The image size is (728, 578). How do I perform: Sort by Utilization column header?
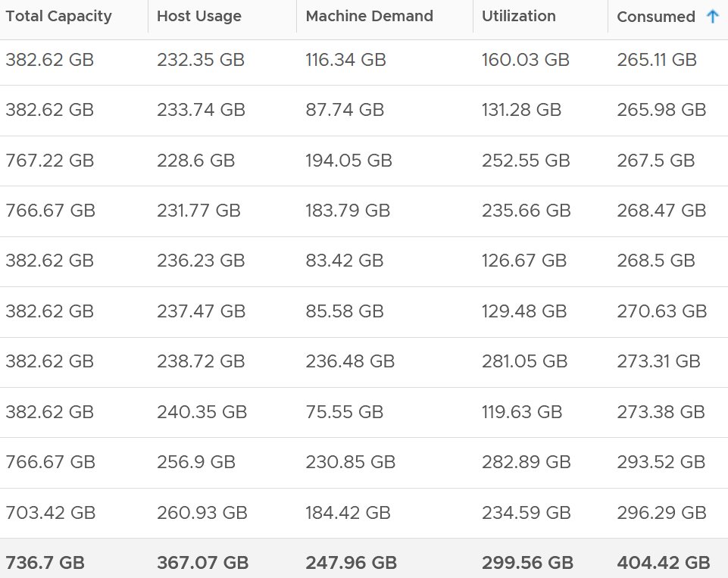[519, 16]
